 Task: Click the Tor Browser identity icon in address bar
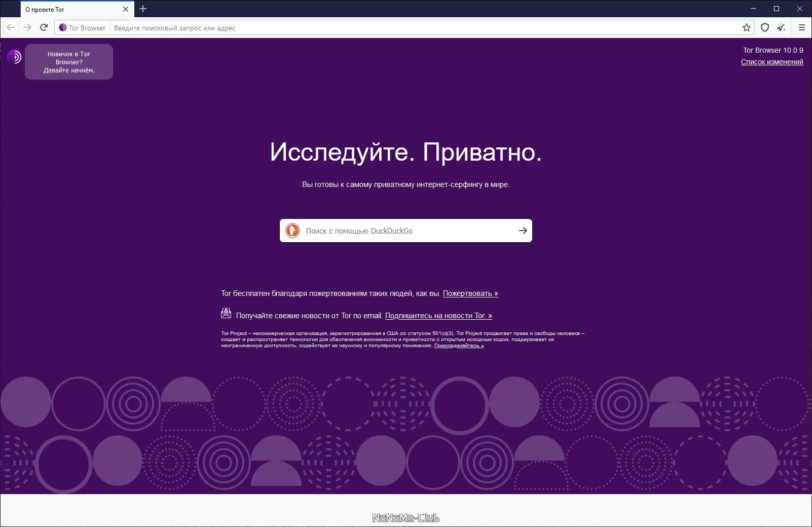point(63,28)
